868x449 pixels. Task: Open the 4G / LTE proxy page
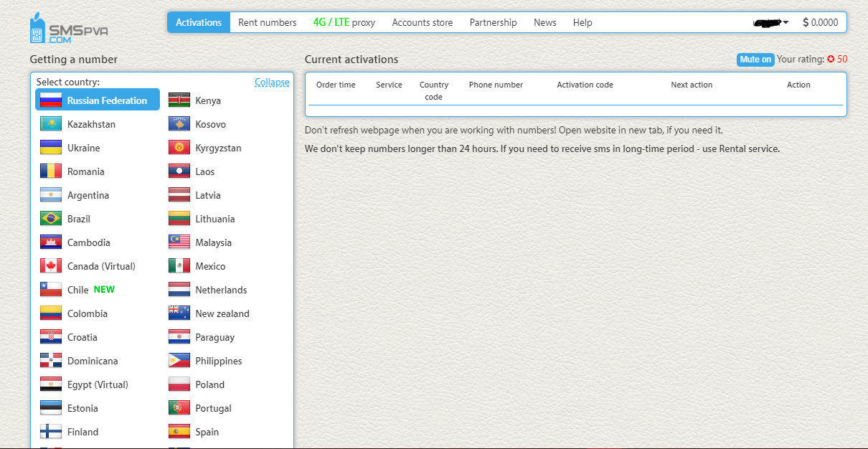point(344,22)
